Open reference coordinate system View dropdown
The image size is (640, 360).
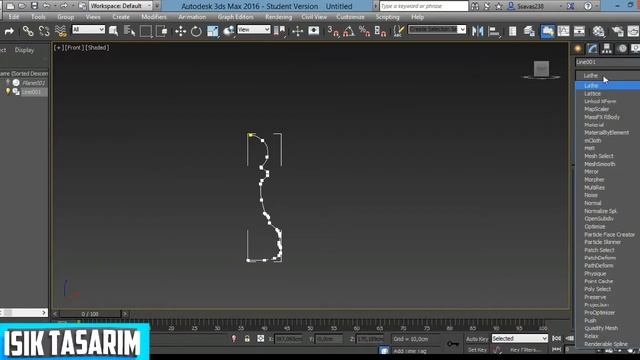coord(253,29)
